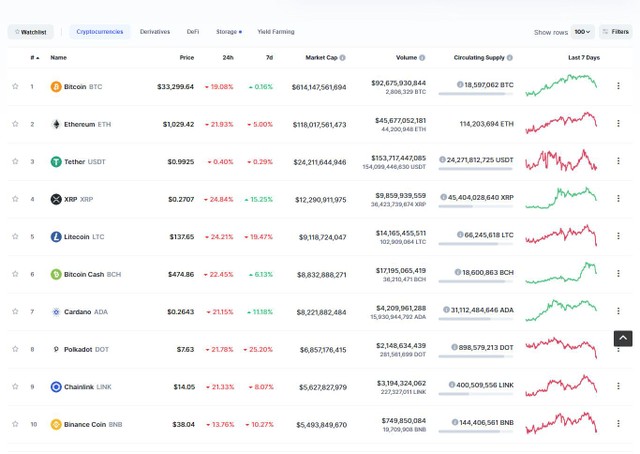Open the Show rows 100 dropdown

[x=582, y=32]
